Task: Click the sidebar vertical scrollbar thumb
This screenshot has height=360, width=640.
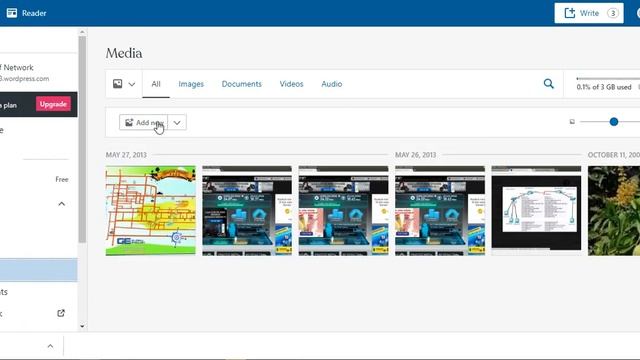Action: pos(82,139)
